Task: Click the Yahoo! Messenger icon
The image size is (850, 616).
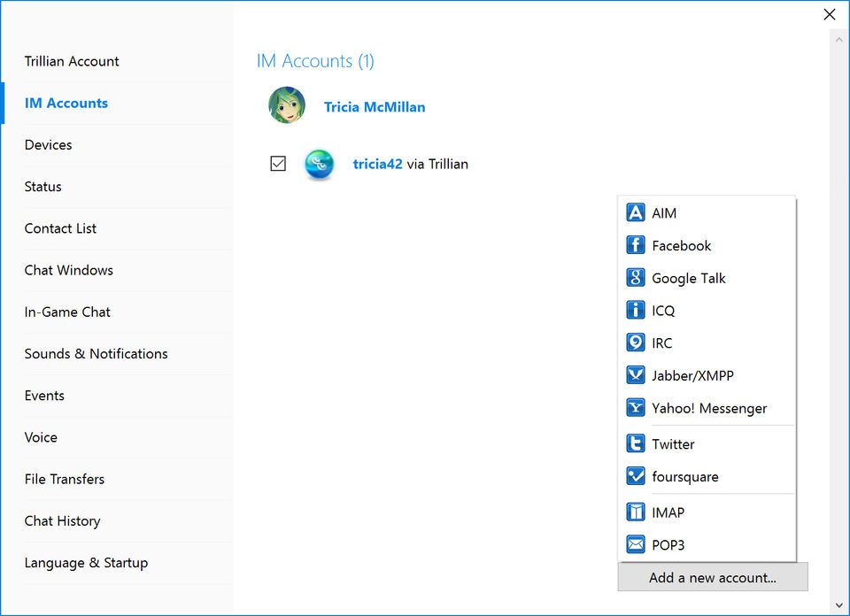Action: (636, 408)
